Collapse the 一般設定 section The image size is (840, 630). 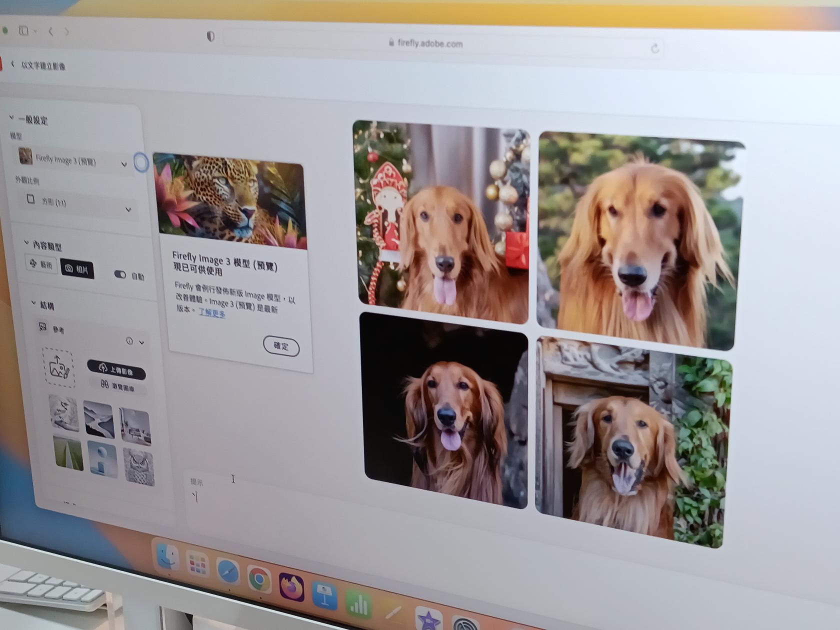pyautogui.click(x=11, y=117)
